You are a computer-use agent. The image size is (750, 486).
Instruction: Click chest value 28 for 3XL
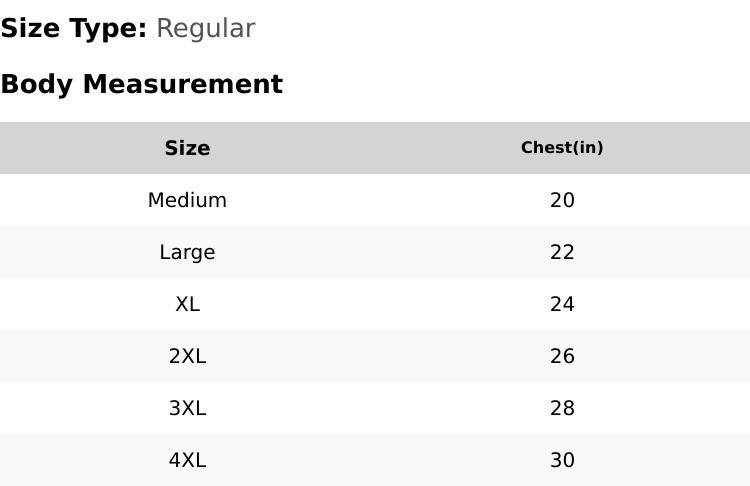562,408
